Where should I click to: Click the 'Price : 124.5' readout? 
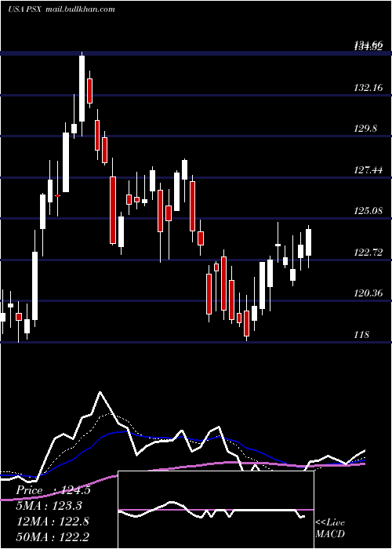point(53,490)
